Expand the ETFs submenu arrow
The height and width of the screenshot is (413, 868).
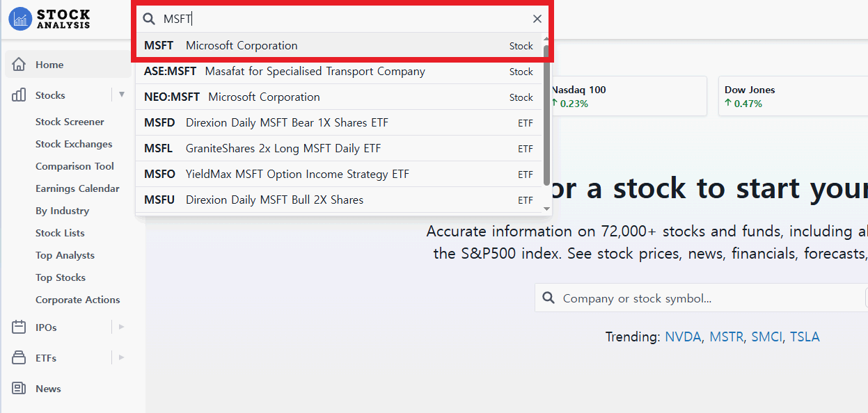pos(122,357)
